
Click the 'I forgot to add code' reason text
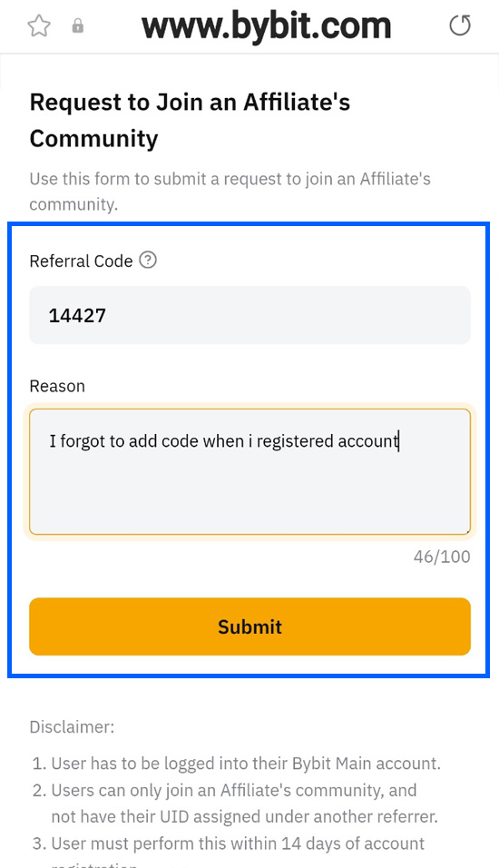tap(223, 441)
